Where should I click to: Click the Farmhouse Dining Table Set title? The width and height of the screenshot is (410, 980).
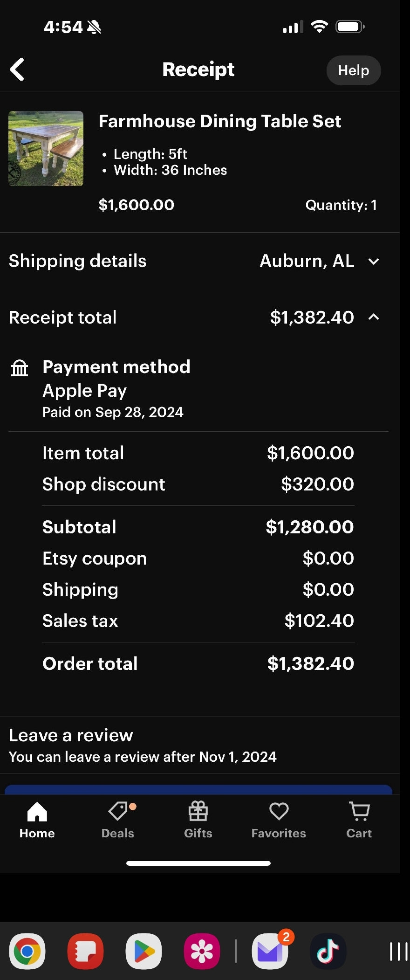click(x=220, y=121)
